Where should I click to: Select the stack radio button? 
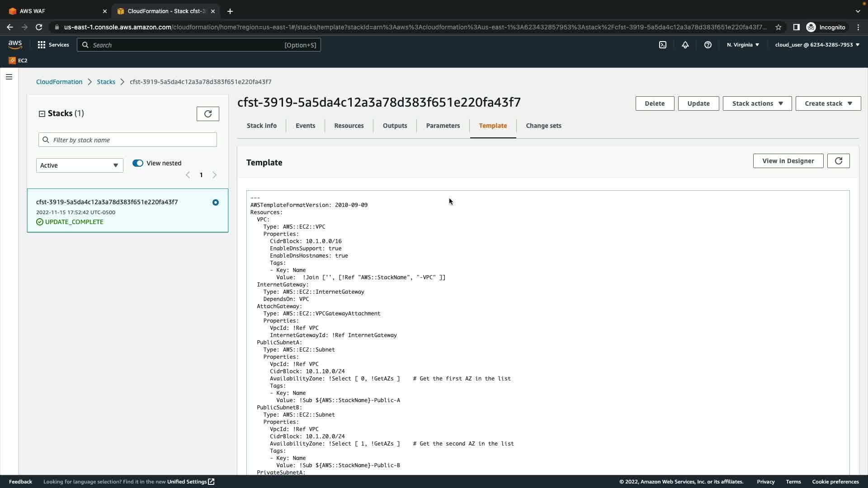click(x=216, y=202)
